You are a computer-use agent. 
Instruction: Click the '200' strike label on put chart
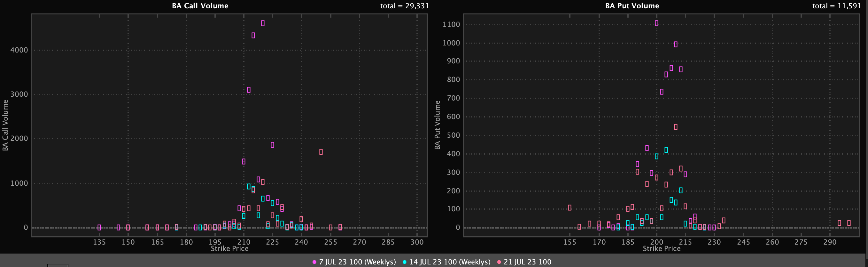coord(656,242)
